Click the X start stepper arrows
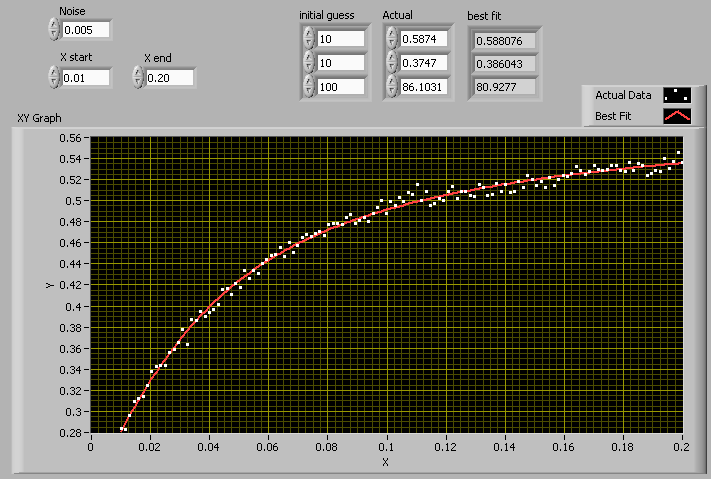The height and width of the screenshot is (479, 711). click(54, 77)
